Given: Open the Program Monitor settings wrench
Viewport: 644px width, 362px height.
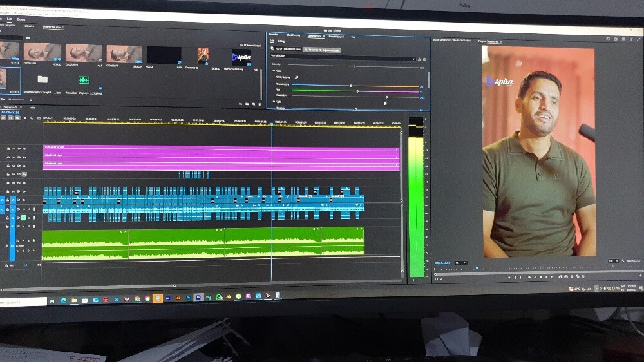Looking at the screenshot, I should 623,261.
